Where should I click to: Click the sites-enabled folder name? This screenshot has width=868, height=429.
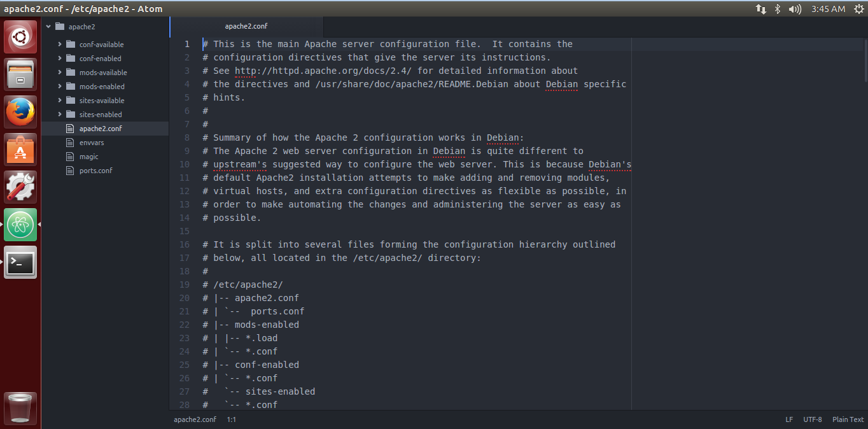[x=101, y=115]
